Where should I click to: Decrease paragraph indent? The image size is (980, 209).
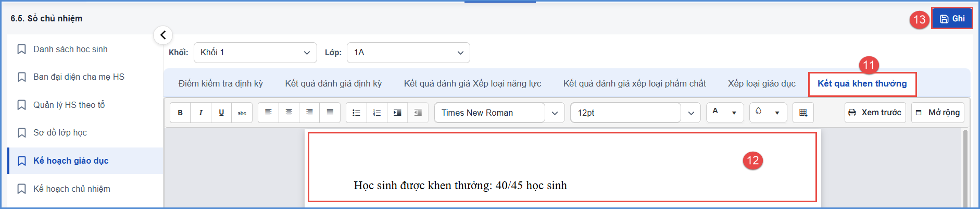pos(418,113)
